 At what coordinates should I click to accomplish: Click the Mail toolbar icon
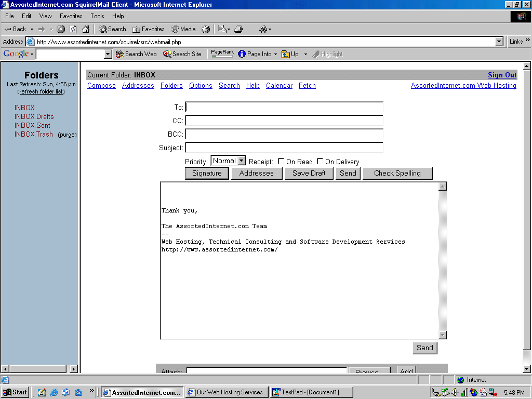(x=222, y=29)
